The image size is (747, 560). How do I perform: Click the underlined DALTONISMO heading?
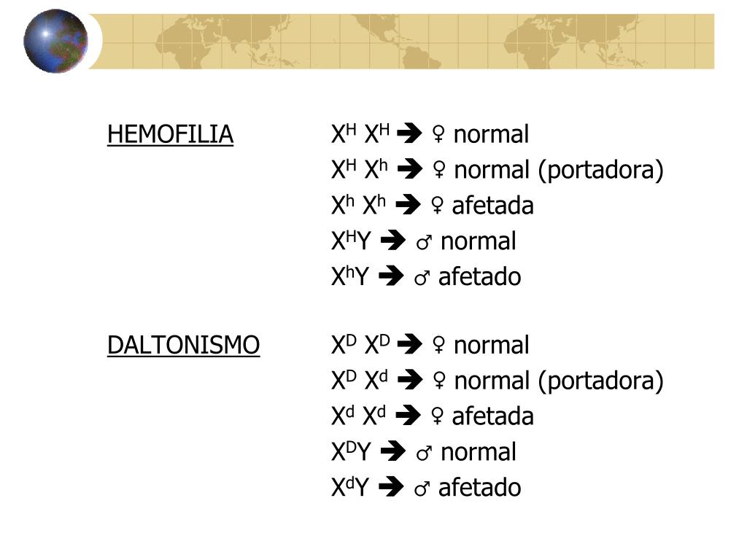(183, 345)
